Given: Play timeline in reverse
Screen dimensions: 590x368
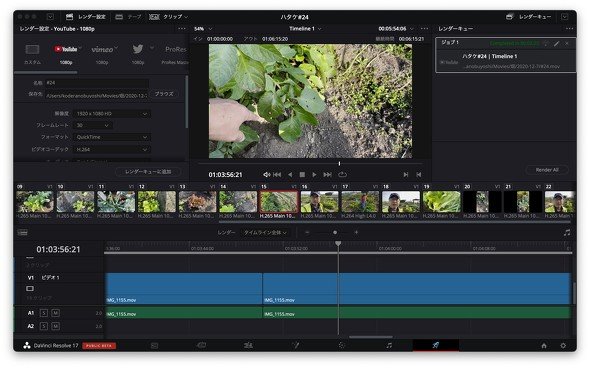Looking at the screenshot, I should (x=290, y=175).
